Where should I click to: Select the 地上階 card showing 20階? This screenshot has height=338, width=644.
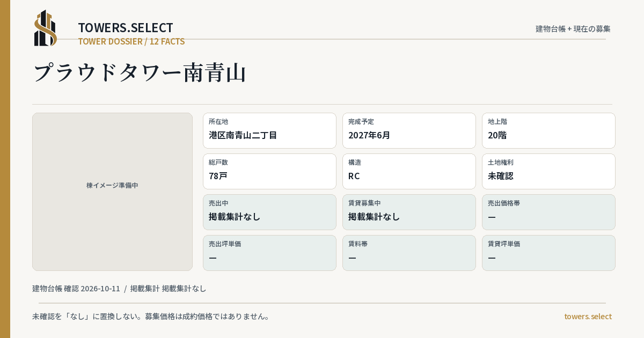tap(548, 130)
